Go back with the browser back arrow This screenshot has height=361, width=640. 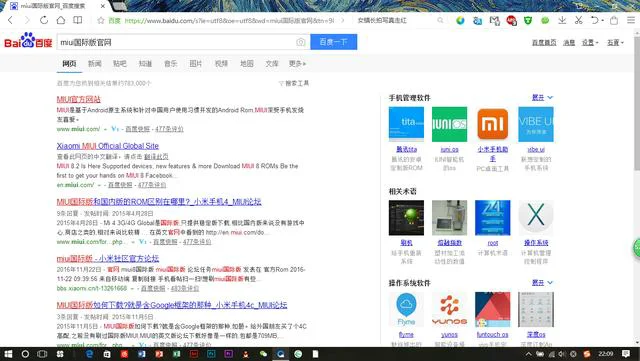[x=11, y=20]
